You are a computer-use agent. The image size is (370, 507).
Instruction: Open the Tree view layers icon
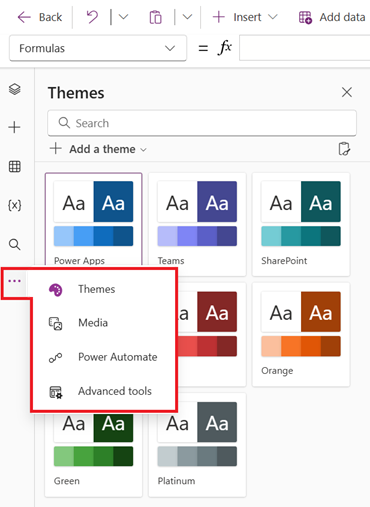tap(15, 89)
